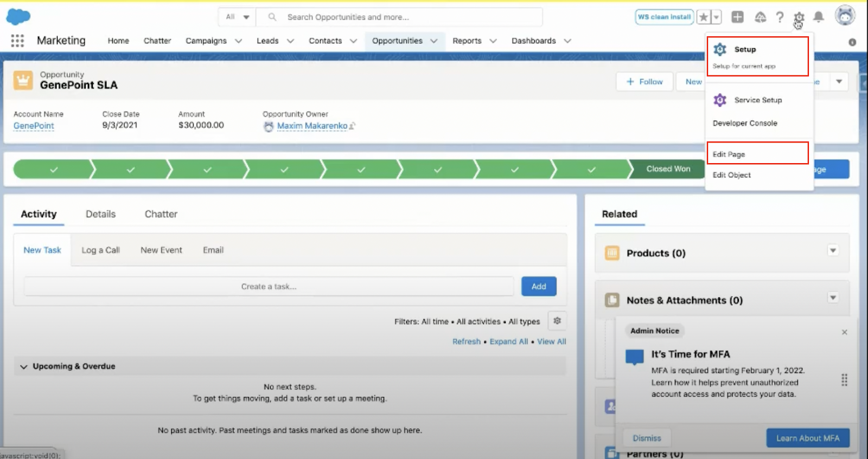Click the View All link

552,341
